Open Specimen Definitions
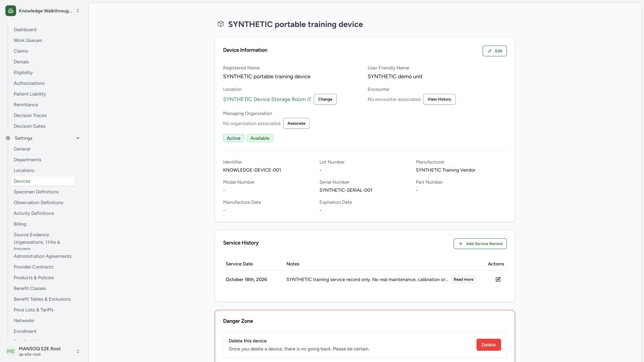 click(36, 192)
